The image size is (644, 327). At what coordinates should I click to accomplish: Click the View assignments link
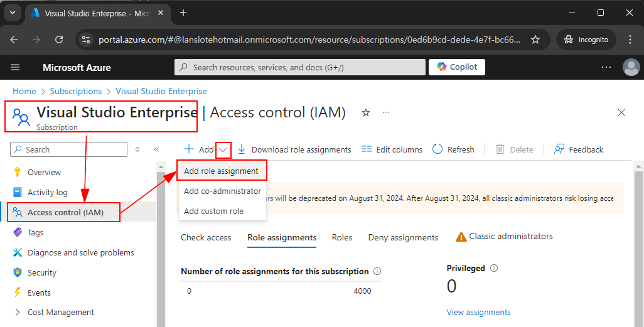pos(478,312)
